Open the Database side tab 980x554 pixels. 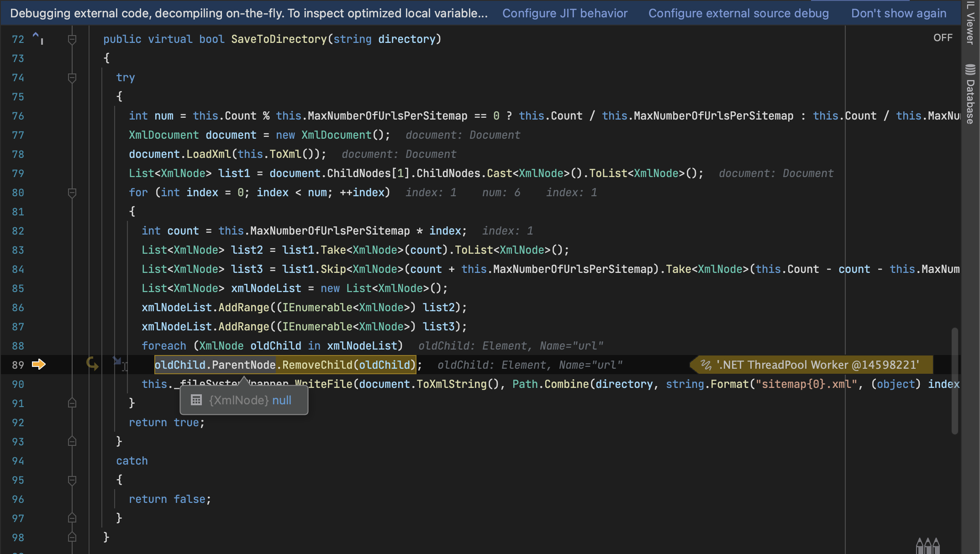click(x=970, y=100)
